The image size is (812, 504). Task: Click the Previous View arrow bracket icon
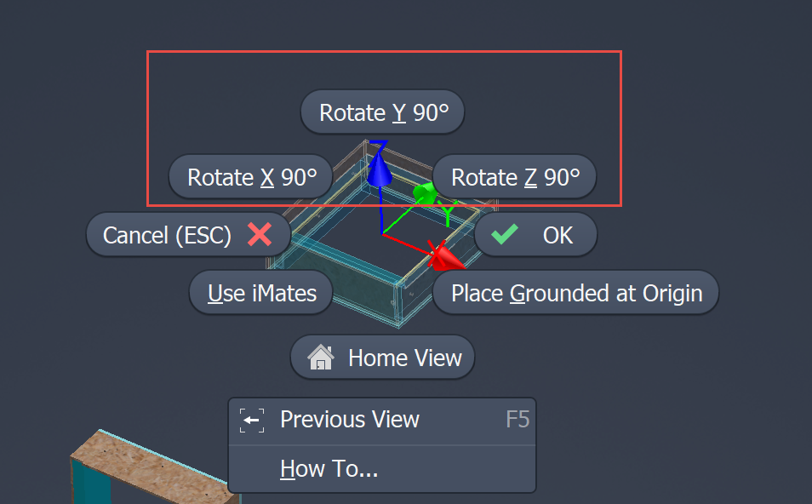pos(251,420)
